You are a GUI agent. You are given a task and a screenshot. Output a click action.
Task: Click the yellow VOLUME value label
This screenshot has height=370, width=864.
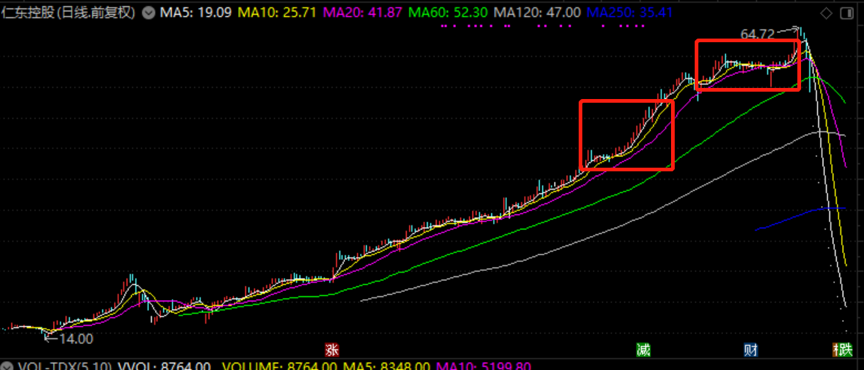280,366
